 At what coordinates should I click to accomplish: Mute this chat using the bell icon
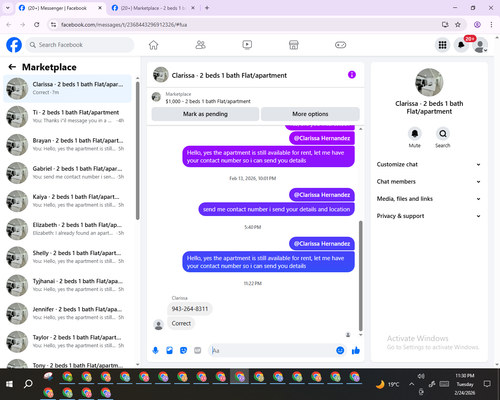tap(415, 134)
